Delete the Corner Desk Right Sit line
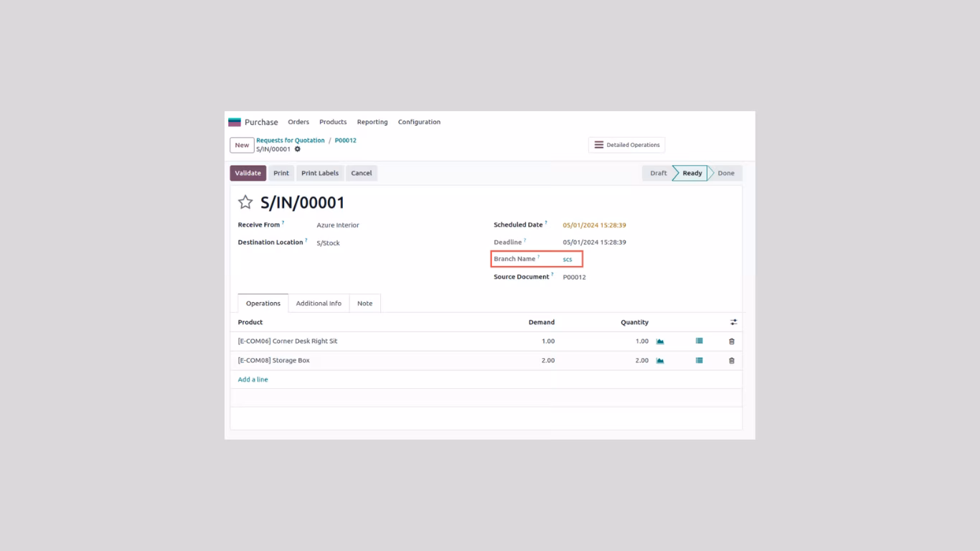The height and width of the screenshot is (551, 980). tap(732, 342)
